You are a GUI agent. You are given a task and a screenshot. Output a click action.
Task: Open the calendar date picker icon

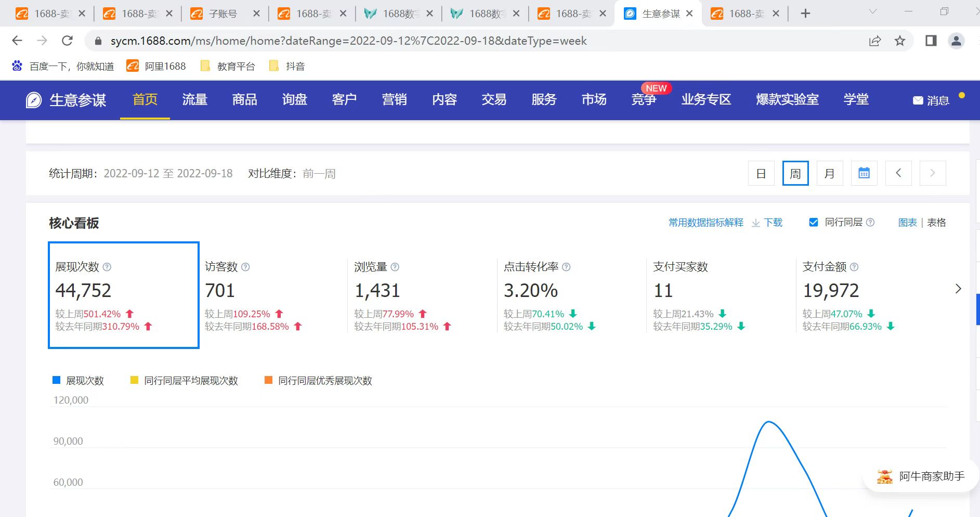pyautogui.click(x=864, y=173)
